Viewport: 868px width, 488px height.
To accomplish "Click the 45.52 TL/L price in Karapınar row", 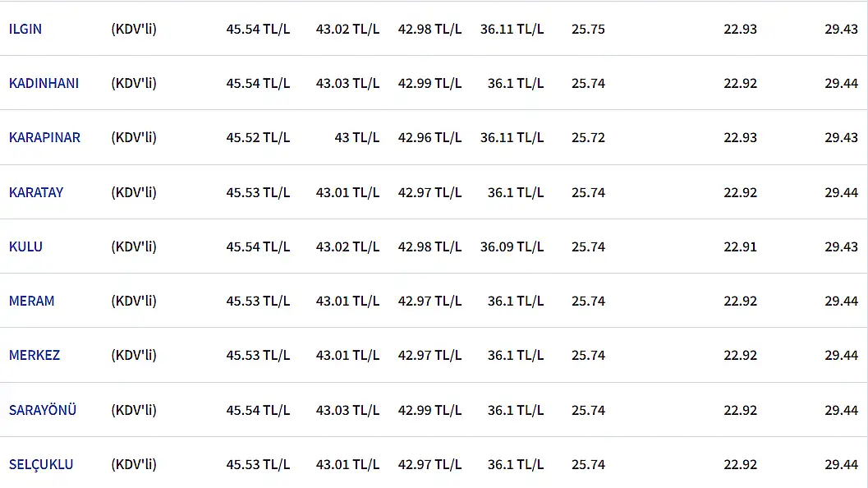I will 258,137.
